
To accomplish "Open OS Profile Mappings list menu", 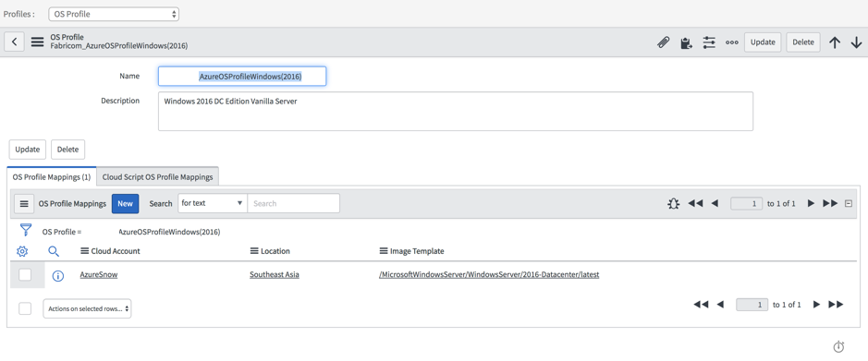I will (x=24, y=203).
